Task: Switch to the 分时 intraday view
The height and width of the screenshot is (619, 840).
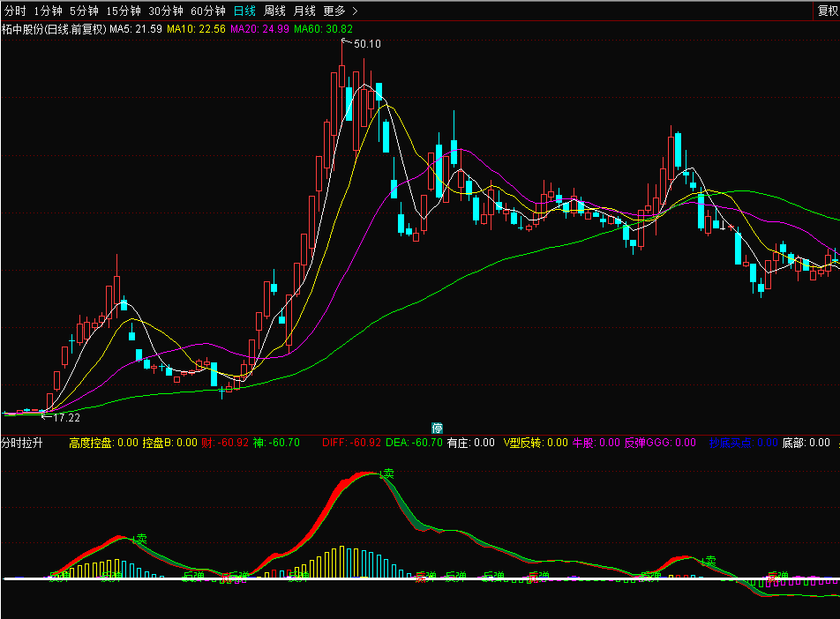Action: 15,11
